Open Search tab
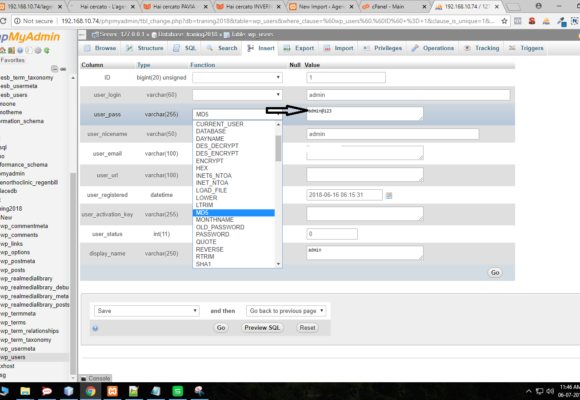Image resolution: width=580 pixels, height=400 pixels. [x=222, y=48]
